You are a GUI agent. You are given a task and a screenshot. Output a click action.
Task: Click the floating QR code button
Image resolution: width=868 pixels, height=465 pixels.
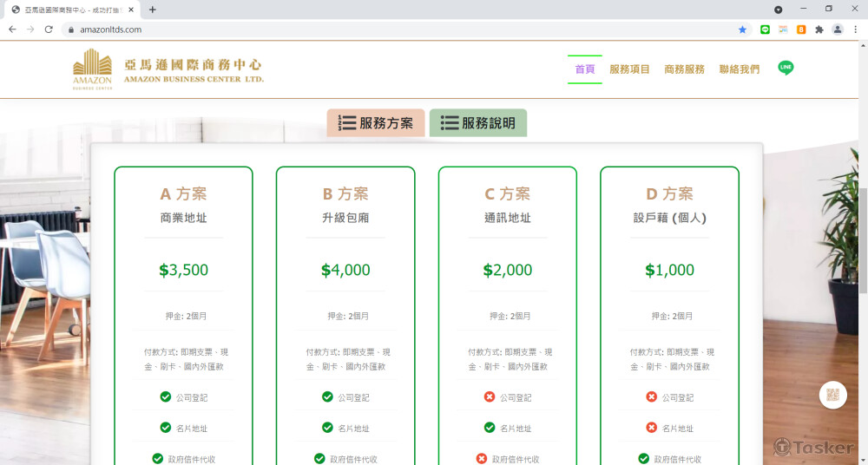coord(832,396)
